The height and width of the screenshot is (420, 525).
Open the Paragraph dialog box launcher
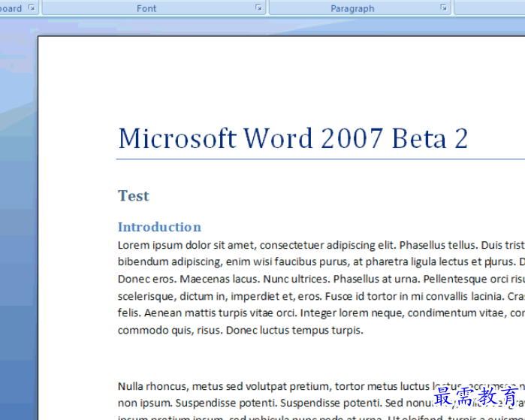coord(443,8)
